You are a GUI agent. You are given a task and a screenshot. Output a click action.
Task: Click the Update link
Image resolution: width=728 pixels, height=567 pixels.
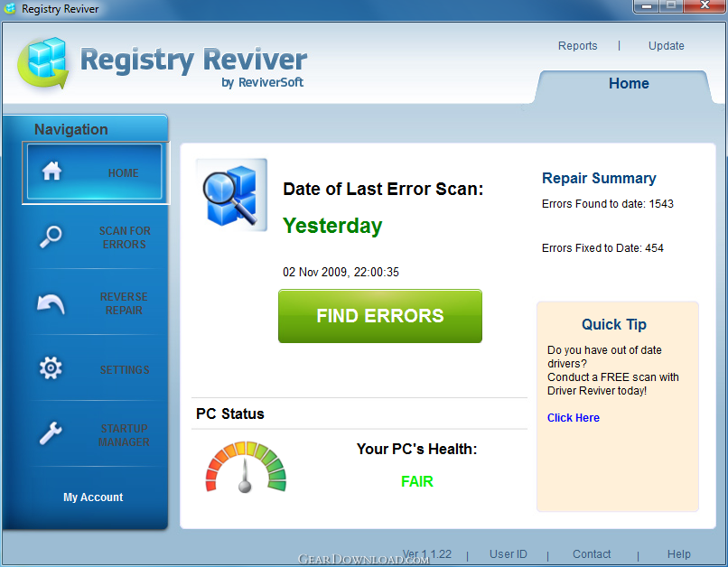[x=667, y=46]
